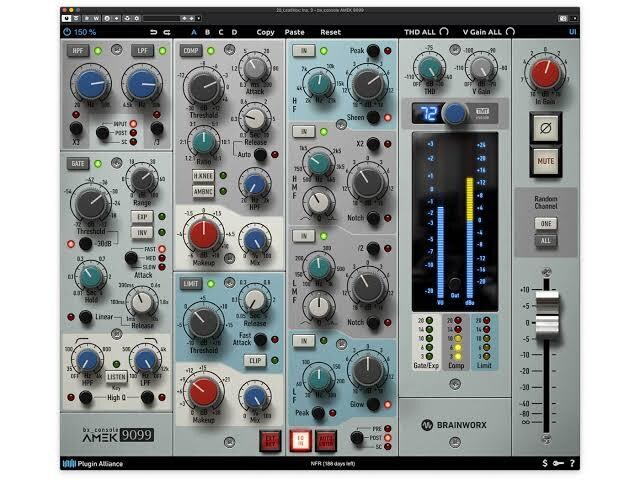Image resolution: width=640 pixels, height=480 pixels.
Task: Click the gate LISTEN key button
Action: coord(117,376)
